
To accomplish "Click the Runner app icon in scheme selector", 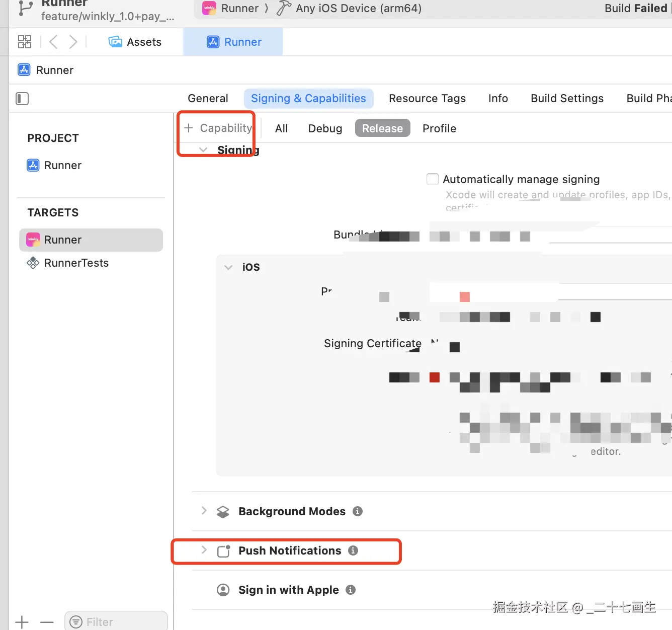I will point(209,8).
